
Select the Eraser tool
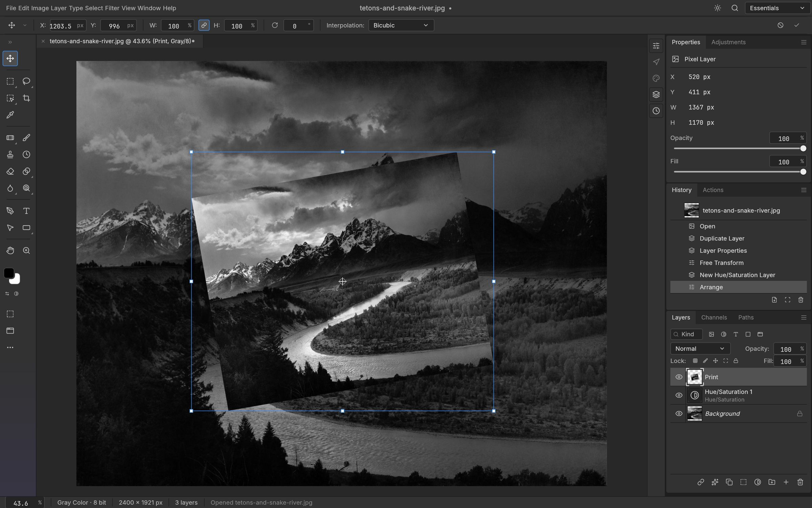pos(10,171)
